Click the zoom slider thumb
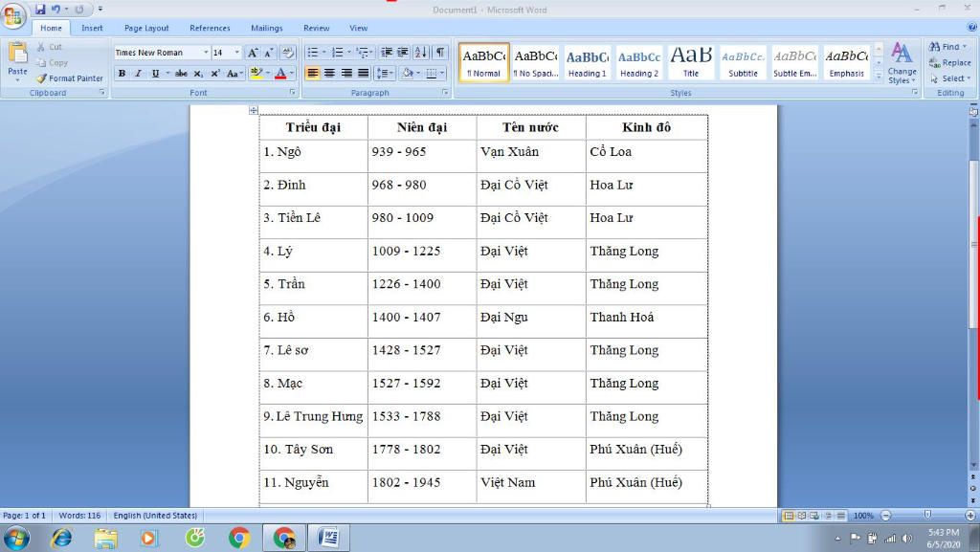Screen dimensions: 980x552 [927, 515]
